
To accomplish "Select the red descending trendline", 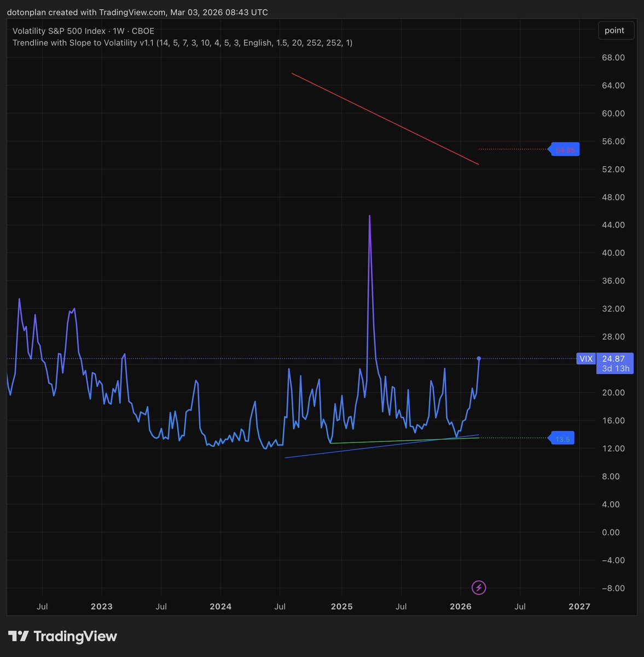I will pos(385,119).
